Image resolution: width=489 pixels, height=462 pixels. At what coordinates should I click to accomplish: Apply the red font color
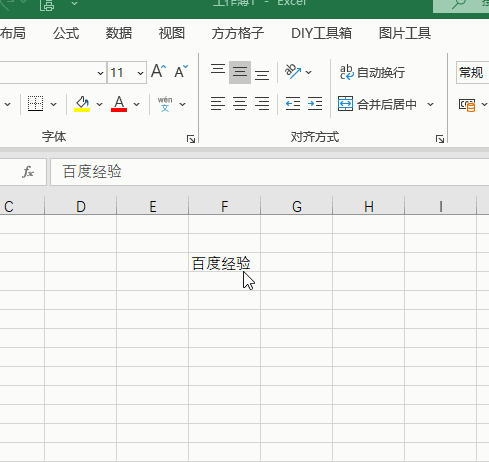pos(119,104)
